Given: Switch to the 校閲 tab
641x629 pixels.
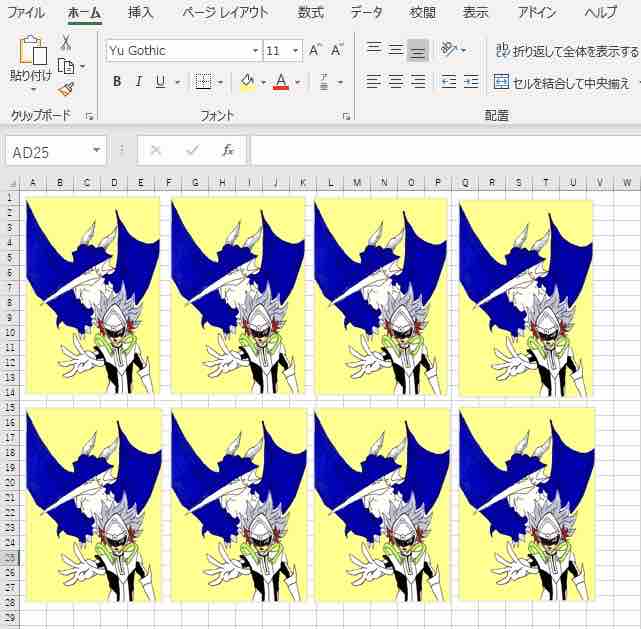Looking at the screenshot, I should click(x=422, y=13).
